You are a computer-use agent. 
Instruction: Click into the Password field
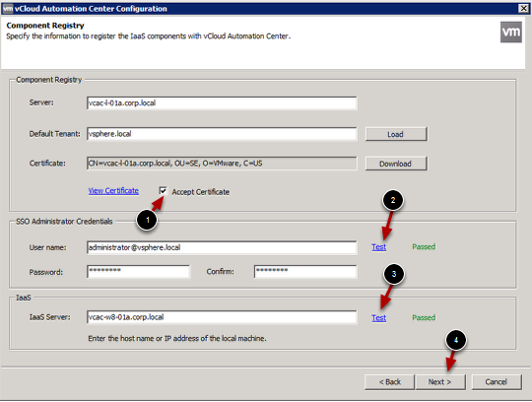coord(139,272)
